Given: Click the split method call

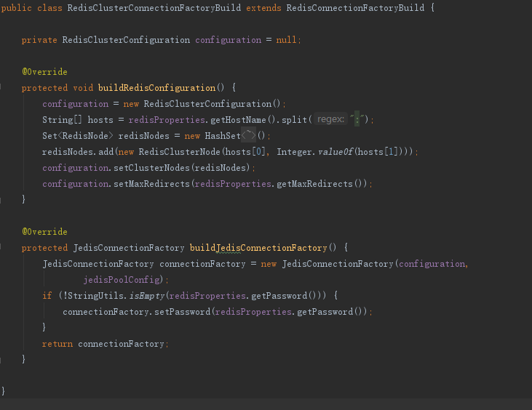Looking at the screenshot, I should pos(294,120).
